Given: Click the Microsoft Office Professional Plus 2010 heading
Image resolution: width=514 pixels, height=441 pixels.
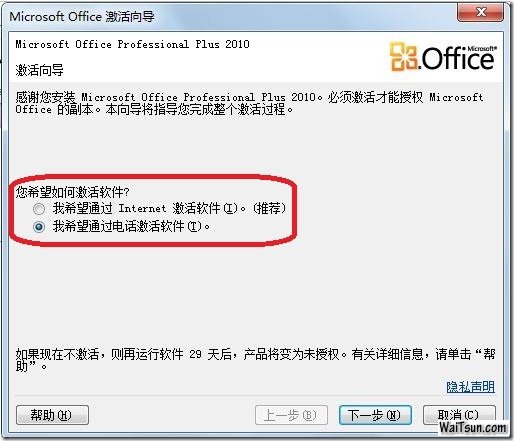Looking at the screenshot, I should pyautogui.click(x=132, y=44).
